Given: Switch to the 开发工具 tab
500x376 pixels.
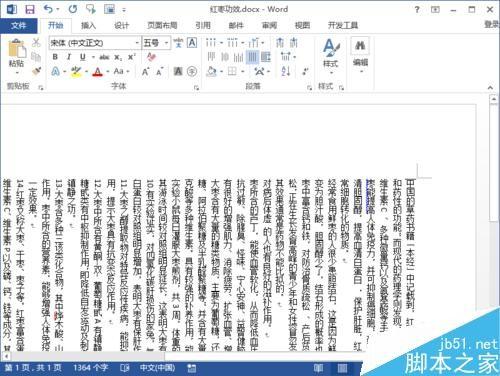Looking at the screenshot, I should click(x=343, y=25).
